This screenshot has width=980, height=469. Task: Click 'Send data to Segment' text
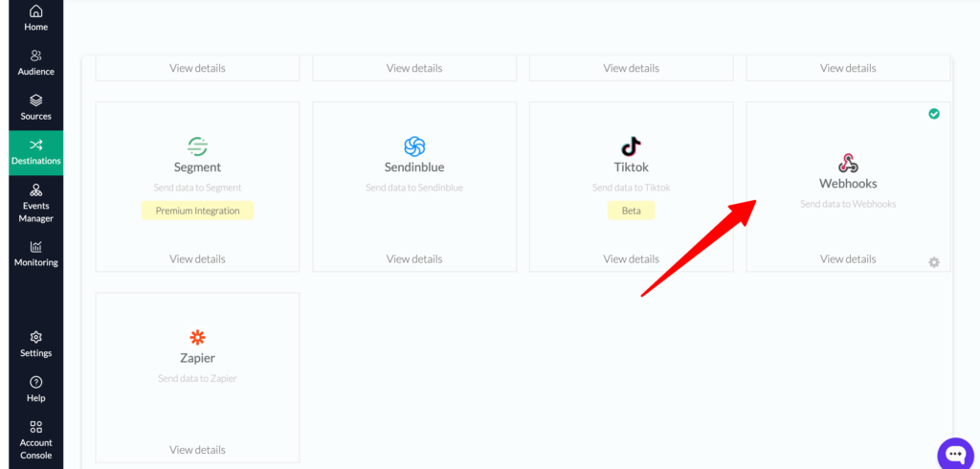coord(197,188)
